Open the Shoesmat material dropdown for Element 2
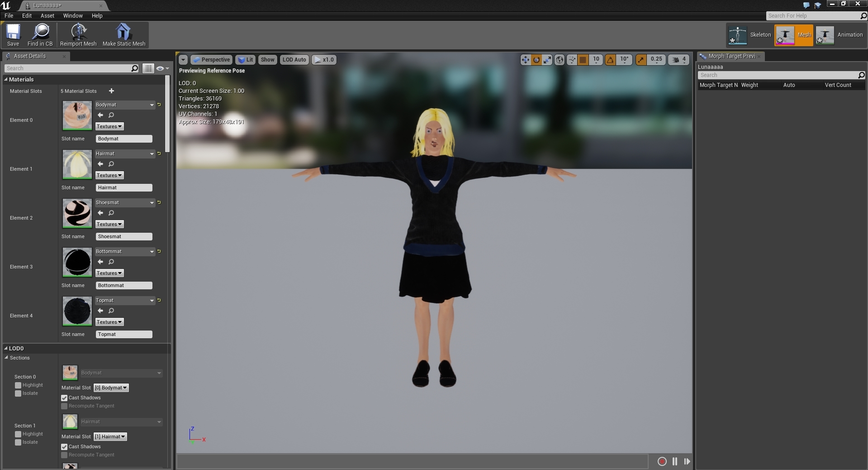This screenshot has height=470, width=868. [x=125, y=202]
